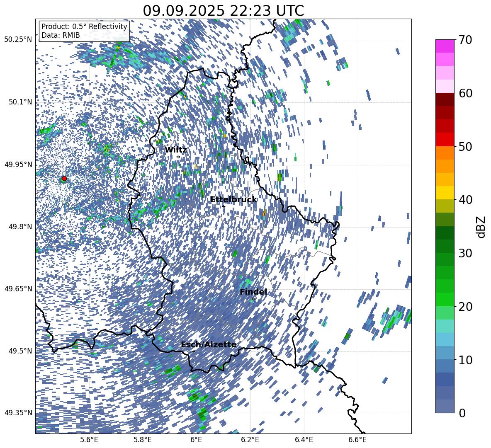Click the 49.35°N latitude label

pyautogui.click(x=18, y=413)
